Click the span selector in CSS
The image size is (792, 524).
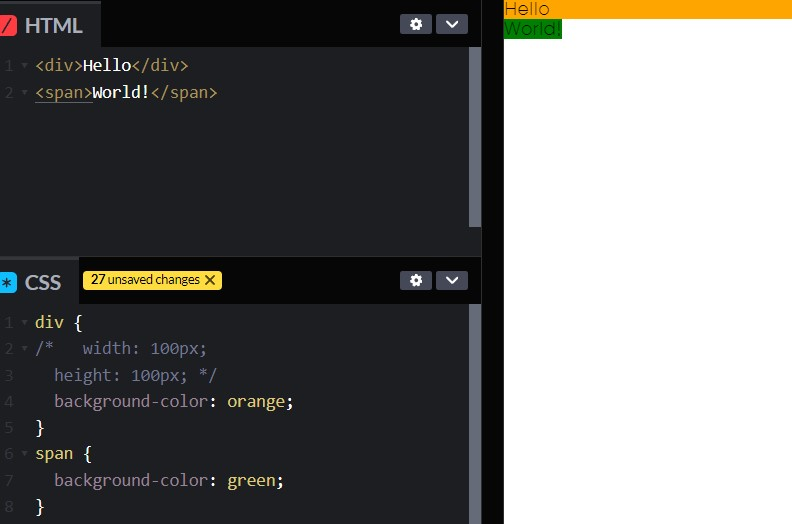[54, 454]
